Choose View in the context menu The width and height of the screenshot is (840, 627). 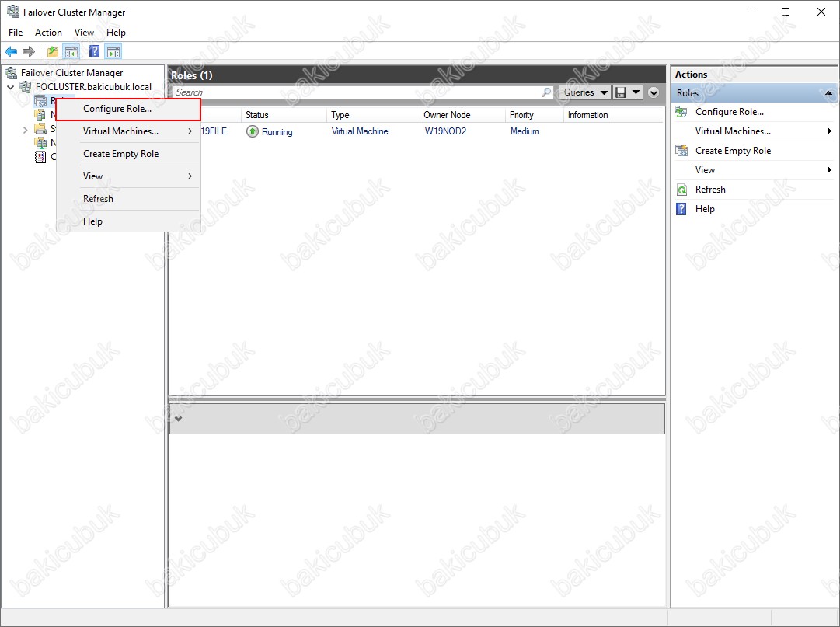point(128,176)
